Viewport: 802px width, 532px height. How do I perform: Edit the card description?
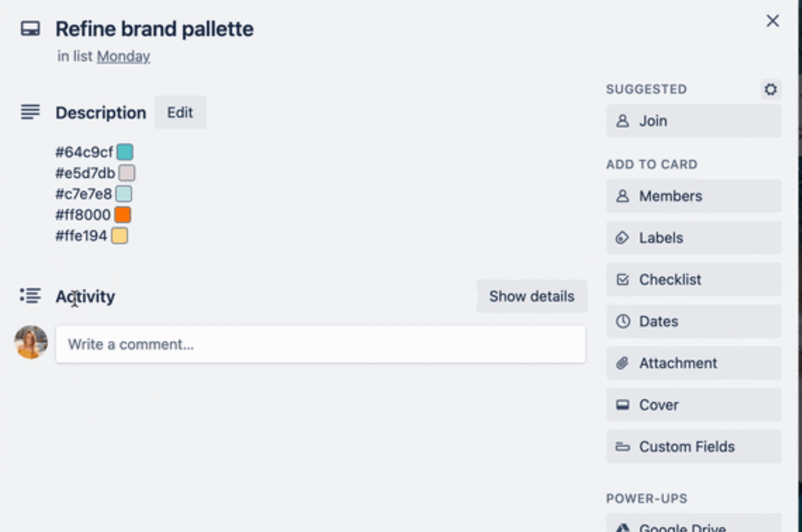point(180,112)
